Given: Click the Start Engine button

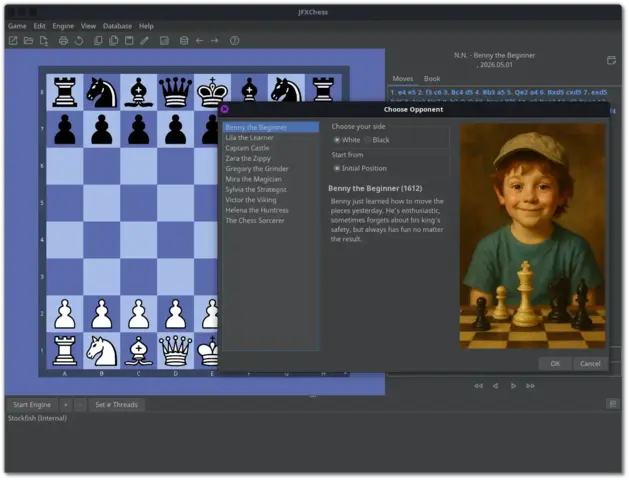Looking at the screenshot, I should (x=32, y=405).
